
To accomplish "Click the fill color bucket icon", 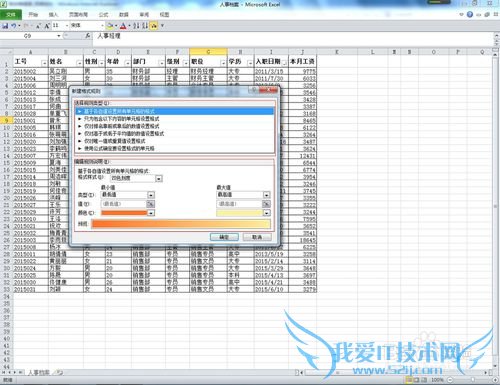I will click(x=110, y=26).
